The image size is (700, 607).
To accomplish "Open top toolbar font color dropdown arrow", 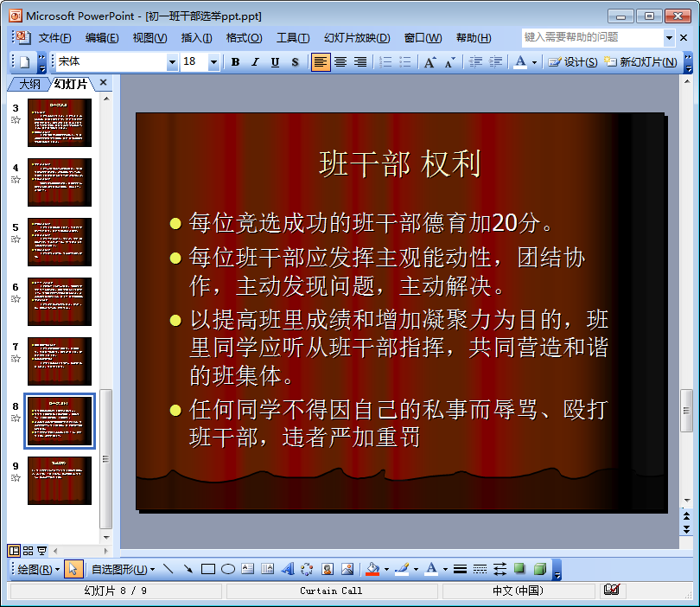I will tap(534, 62).
